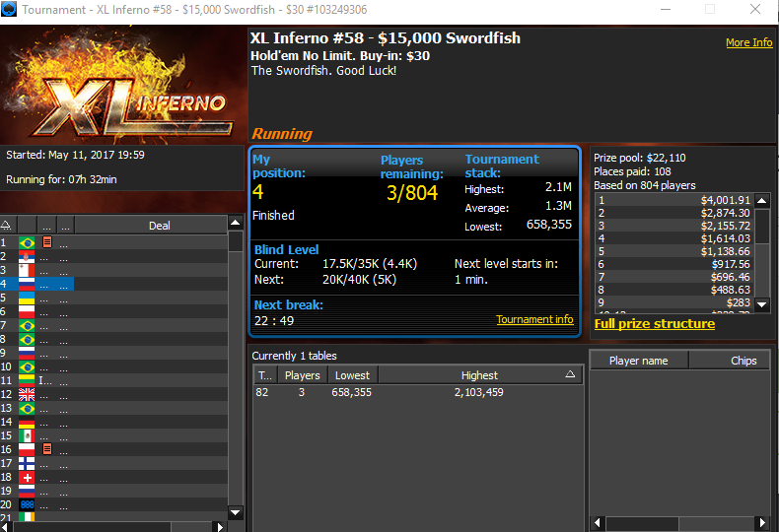
Task: Click the UK flag in row 12
Action: [27, 394]
